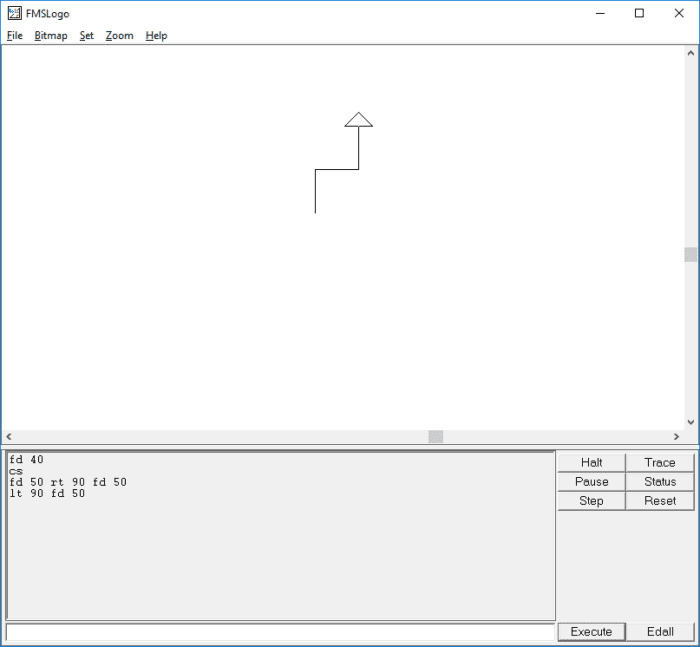Toggle the Step button
The image size is (700, 647).
coord(591,501)
